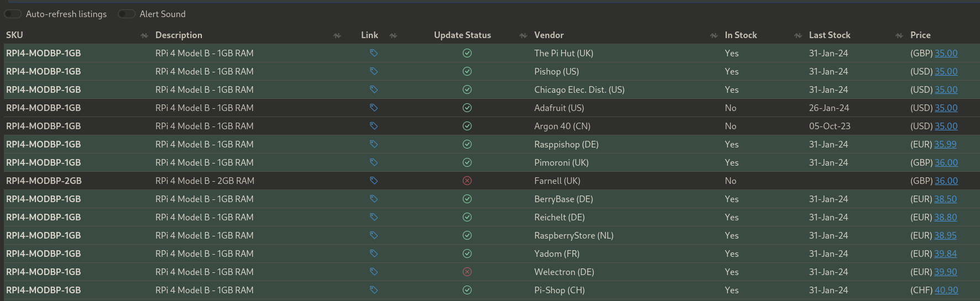Open link tag icon for The Pi Hut row
Screen dimensions: 980x301
click(x=374, y=53)
